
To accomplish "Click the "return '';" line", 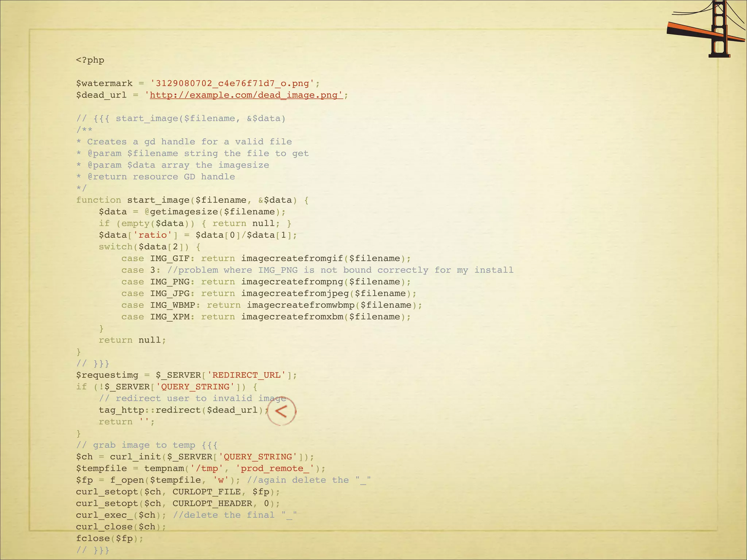I will (x=127, y=422).
